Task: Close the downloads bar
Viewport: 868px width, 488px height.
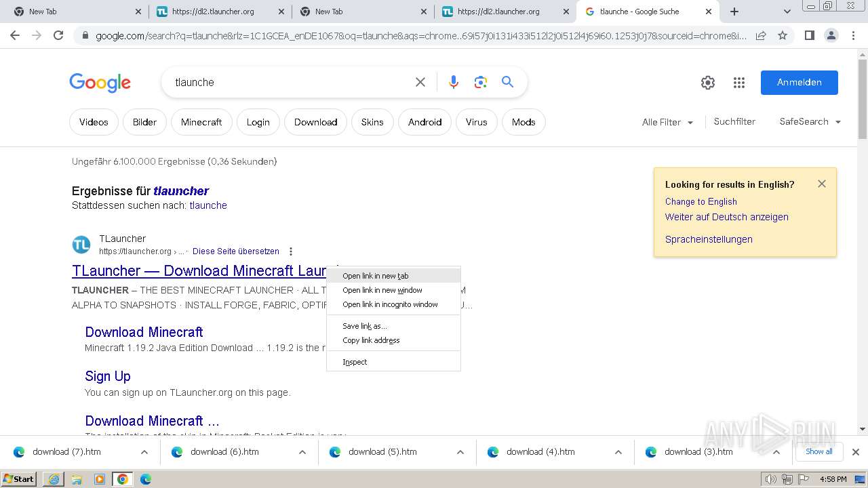Action: pyautogui.click(x=856, y=452)
